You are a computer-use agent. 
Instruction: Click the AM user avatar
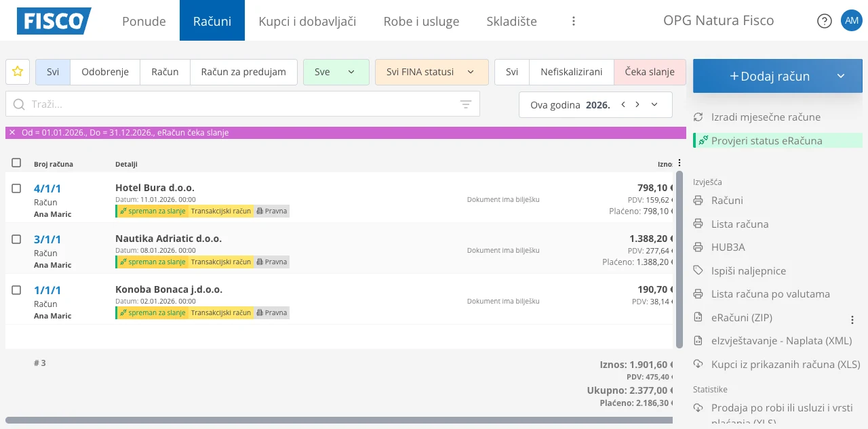coord(851,20)
